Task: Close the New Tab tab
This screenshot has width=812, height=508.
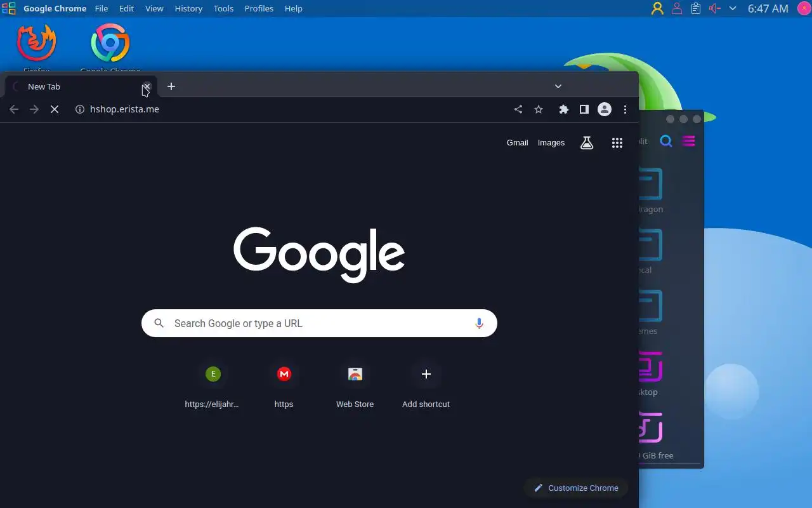Action: point(147,86)
